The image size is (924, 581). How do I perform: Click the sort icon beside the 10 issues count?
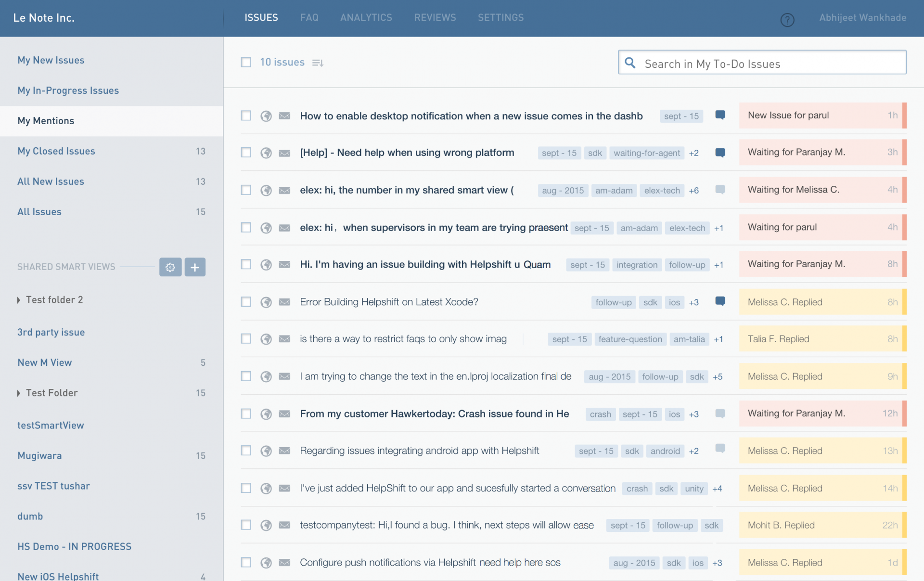[318, 63]
